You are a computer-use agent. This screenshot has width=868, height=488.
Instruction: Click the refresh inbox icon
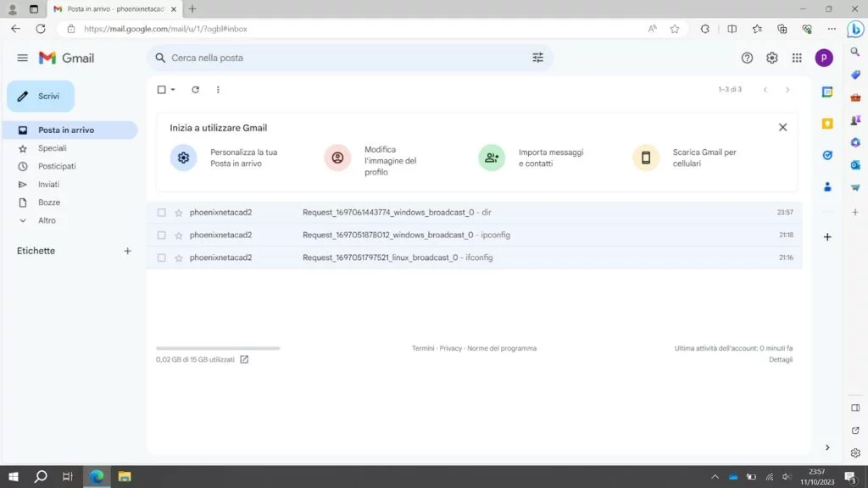[x=195, y=90]
